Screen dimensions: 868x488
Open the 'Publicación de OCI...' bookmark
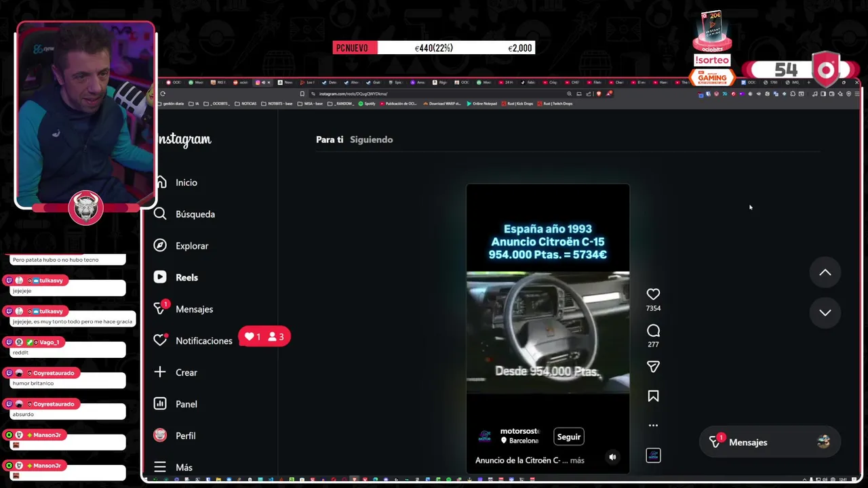coord(398,104)
